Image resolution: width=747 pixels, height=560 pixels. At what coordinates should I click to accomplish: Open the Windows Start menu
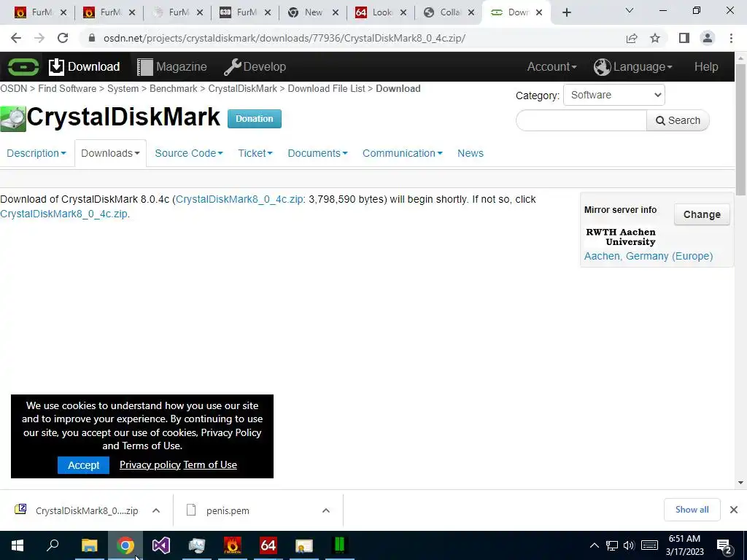pyautogui.click(x=18, y=545)
